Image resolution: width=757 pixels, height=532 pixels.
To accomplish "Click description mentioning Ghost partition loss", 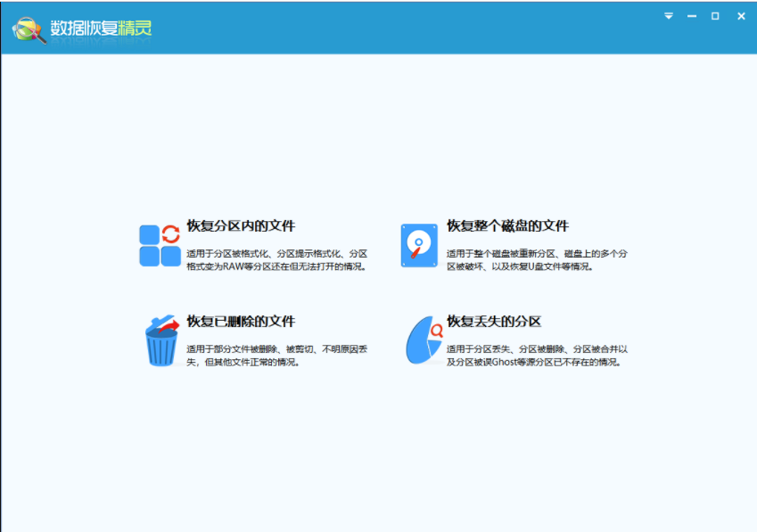I will coord(537,356).
